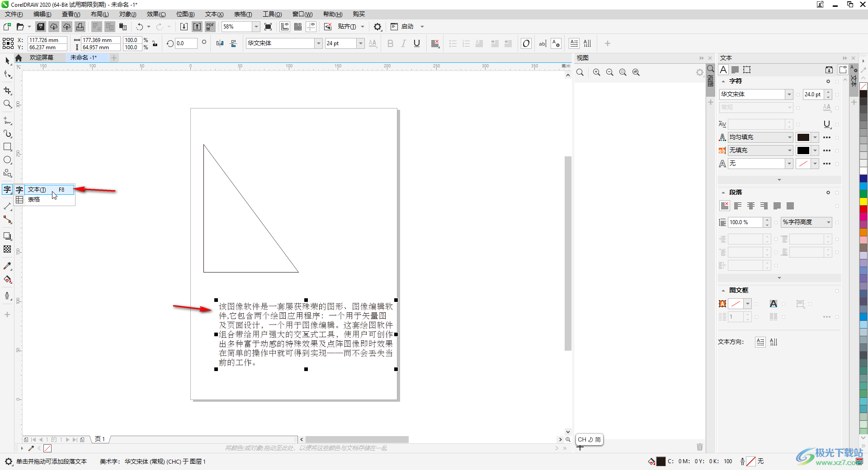Toggle Underline in property bar
The height and width of the screenshot is (470, 868).
pyautogui.click(x=417, y=43)
